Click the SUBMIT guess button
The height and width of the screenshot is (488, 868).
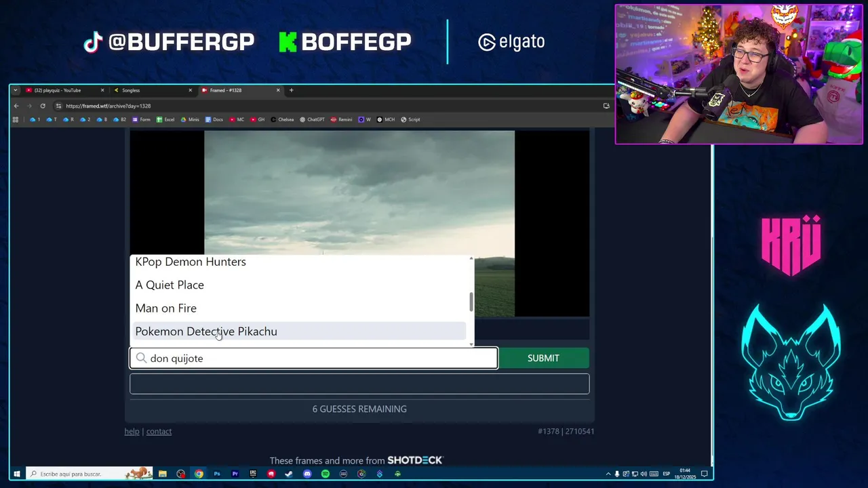coord(544,358)
